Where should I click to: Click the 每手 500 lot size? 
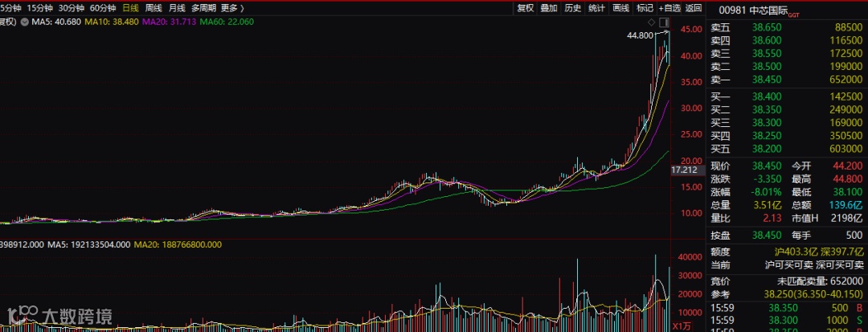(855, 236)
